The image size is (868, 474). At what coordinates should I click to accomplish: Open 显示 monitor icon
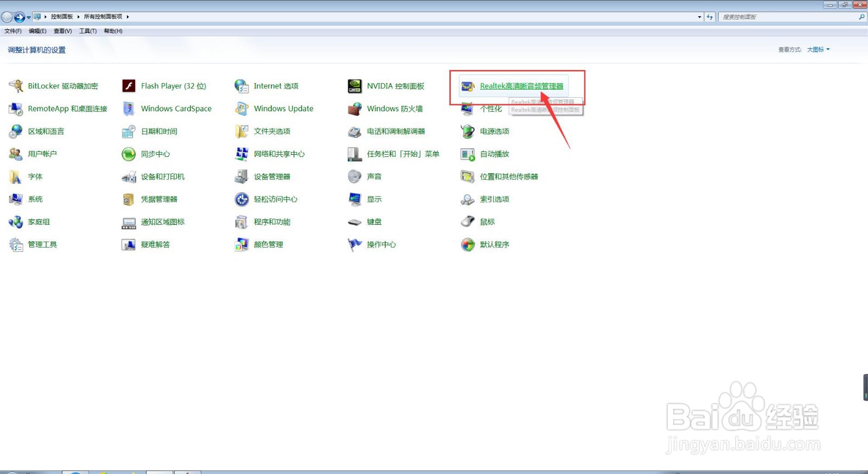(x=355, y=199)
